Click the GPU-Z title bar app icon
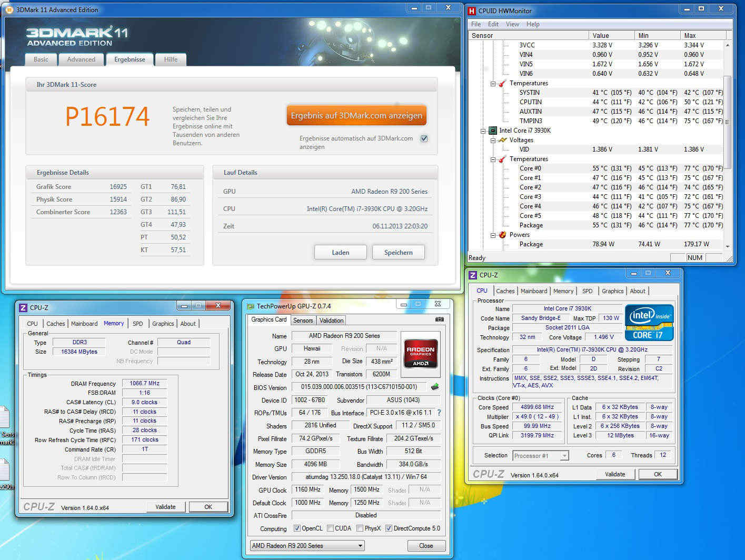745x560 pixels. tap(251, 306)
